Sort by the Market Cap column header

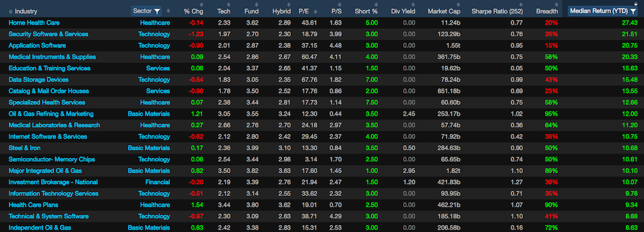444,12
